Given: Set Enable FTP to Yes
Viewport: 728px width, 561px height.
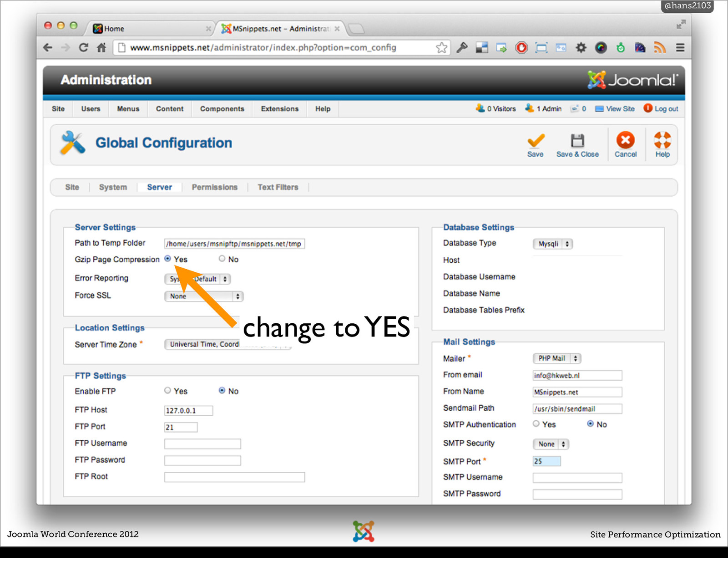Looking at the screenshot, I should 167,391.
